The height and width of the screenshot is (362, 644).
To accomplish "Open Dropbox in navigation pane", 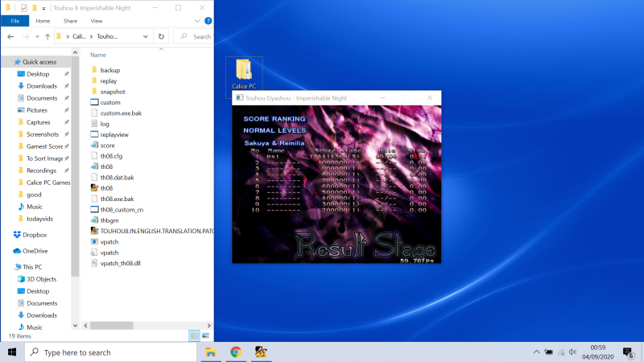I will pyautogui.click(x=35, y=235).
